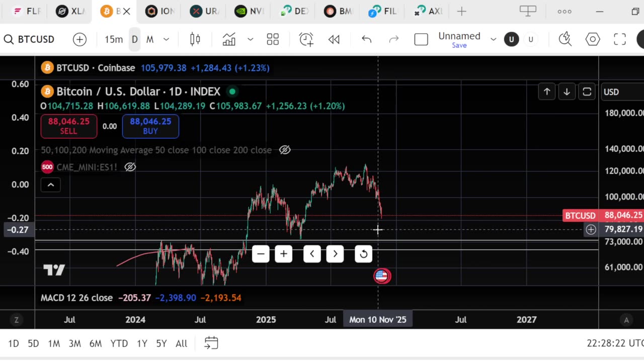Screen dimensions: 644x362
Task: Set range to 3M
Action: click(75, 343)
